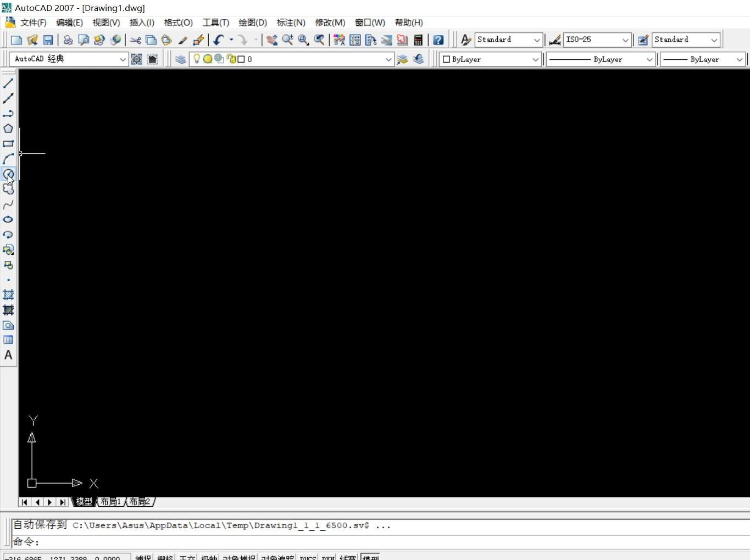
Task: Open the workspace dropdown showing AutoCAD 经典
Action: 122,59
